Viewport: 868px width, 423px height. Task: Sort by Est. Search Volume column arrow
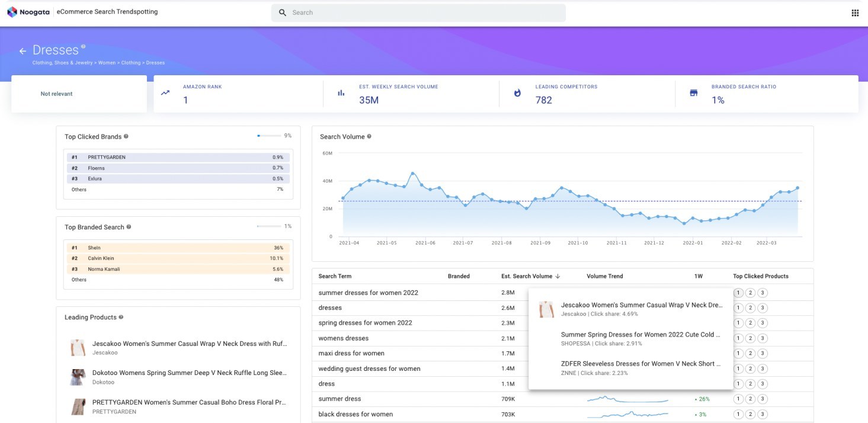[x=558, y=276]
